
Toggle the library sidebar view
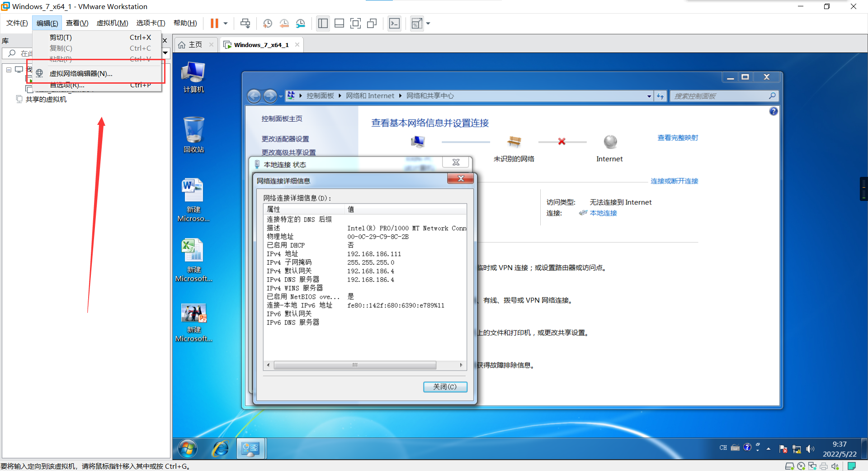(323, 23)
